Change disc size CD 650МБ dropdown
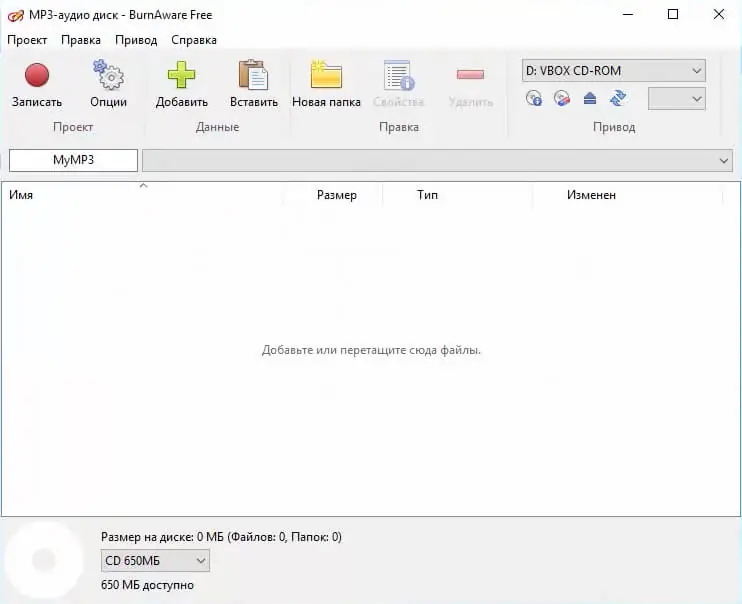This screenshot has height=604, width=742. tap(155, 561)
